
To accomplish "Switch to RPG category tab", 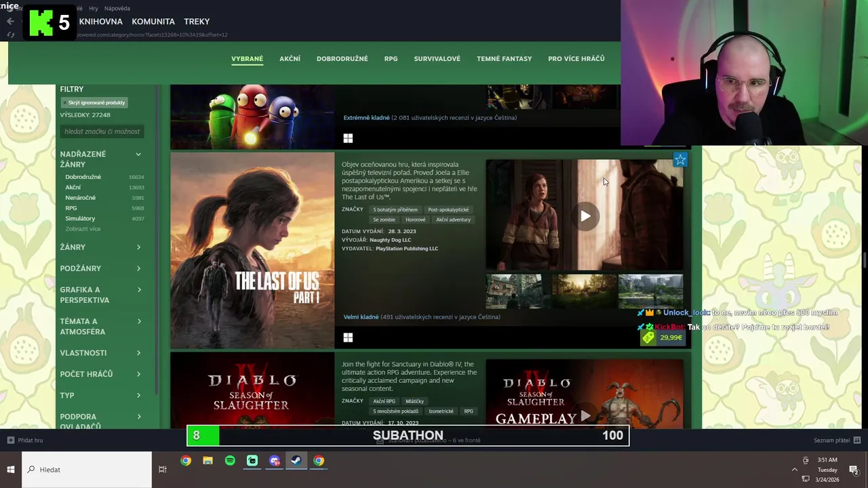I will (391, 59).
